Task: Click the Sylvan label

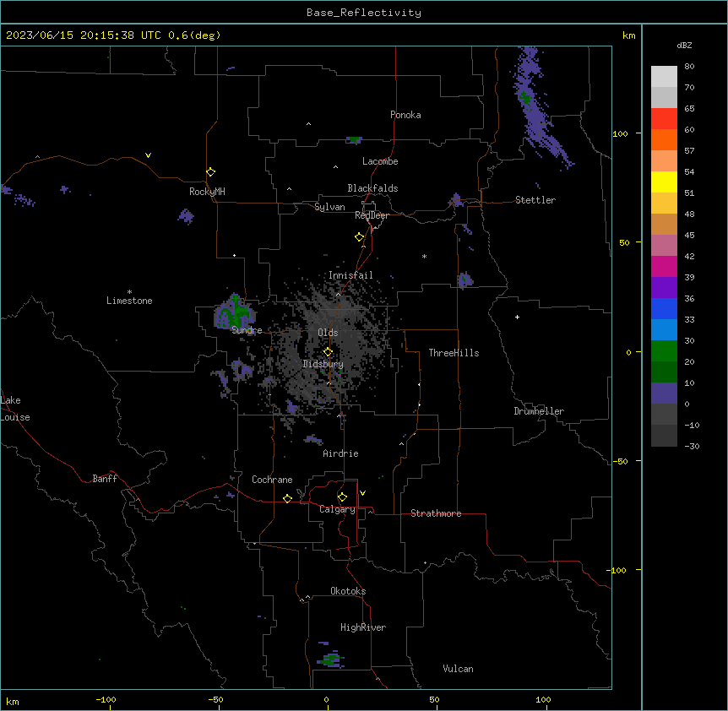Action: point(329,207)
